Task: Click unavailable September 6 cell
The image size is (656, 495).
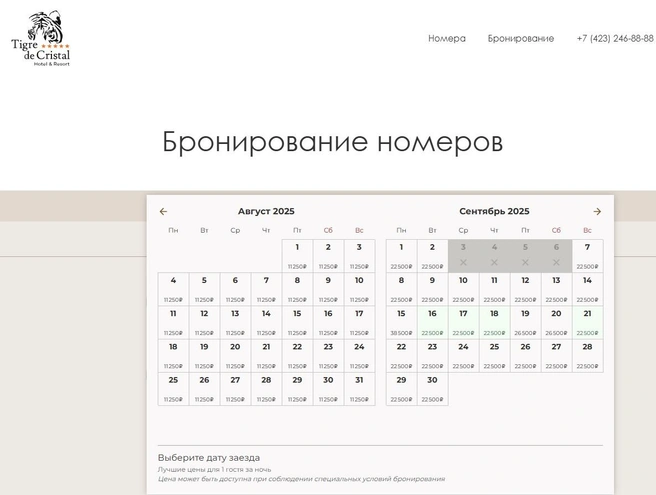Action: tap(556, 256)
